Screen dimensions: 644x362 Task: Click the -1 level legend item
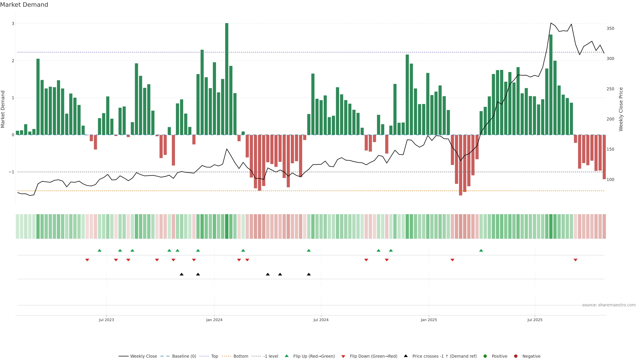coord(271,356)
